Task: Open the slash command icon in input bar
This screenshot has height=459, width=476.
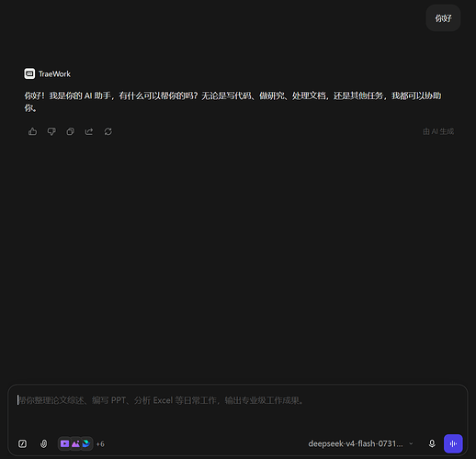Action: pos(22,443)
